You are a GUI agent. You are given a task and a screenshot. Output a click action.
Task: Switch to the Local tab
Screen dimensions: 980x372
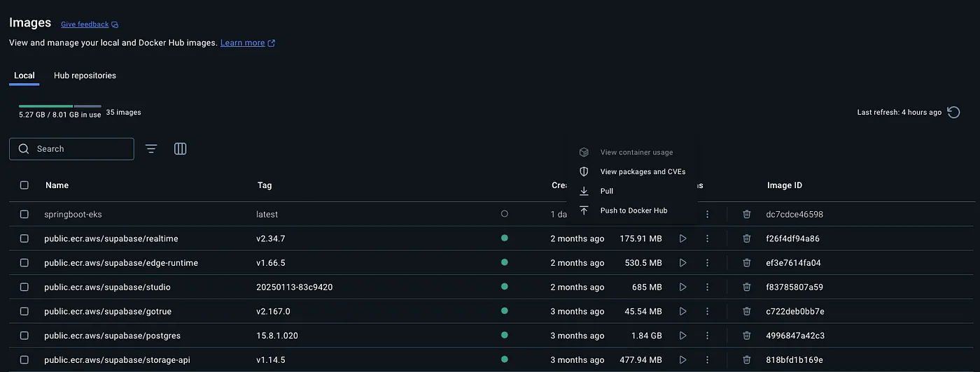coord(24,76)
